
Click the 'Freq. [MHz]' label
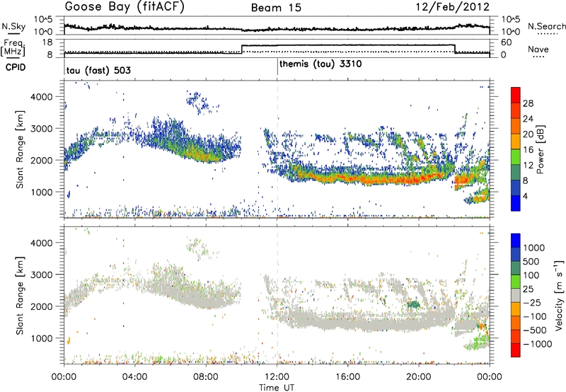(13, 47)
